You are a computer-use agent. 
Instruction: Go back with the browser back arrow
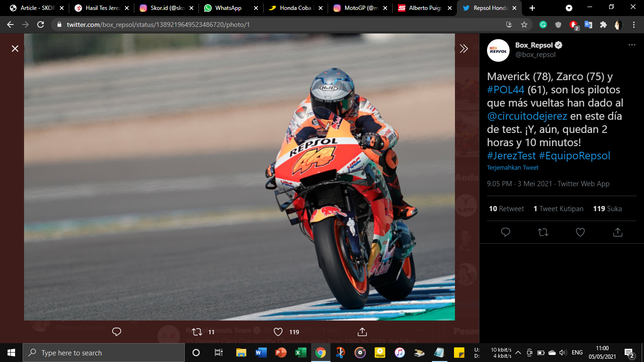[10, 25]
